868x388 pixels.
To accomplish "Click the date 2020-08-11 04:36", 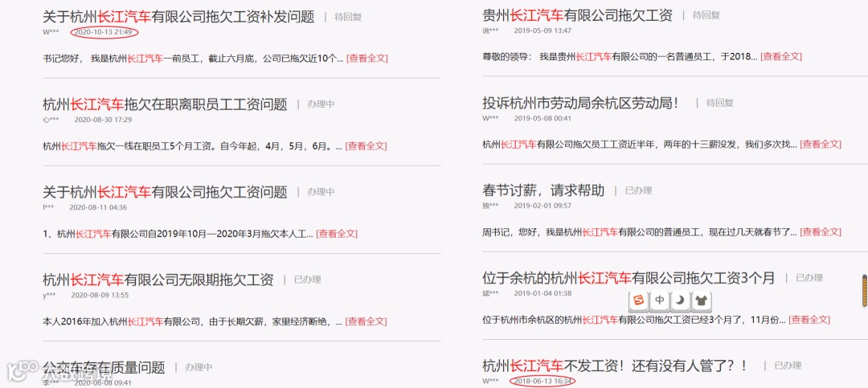I will pyautogui.click(x=98, y=207).
